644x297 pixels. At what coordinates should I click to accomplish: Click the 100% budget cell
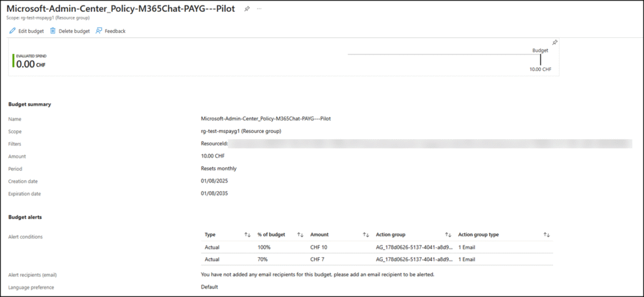point(264,247)
